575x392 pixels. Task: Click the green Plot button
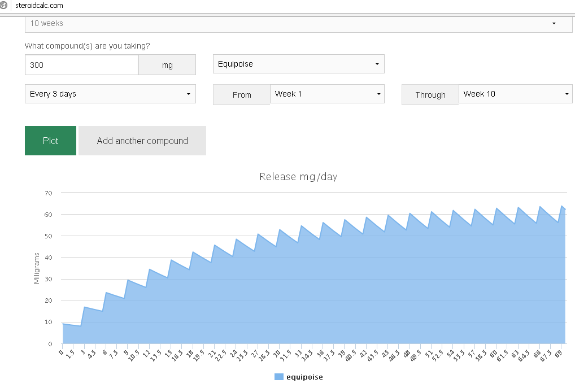tap(50, 141)
